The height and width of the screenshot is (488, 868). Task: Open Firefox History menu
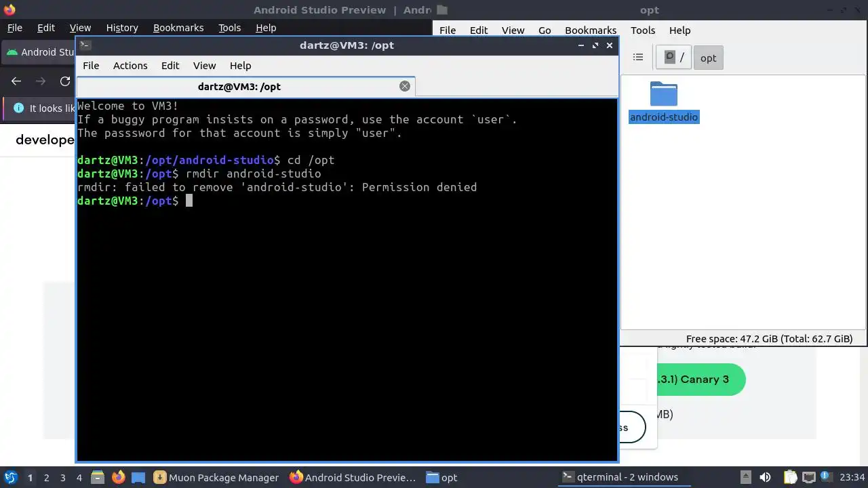coord(122,28)
